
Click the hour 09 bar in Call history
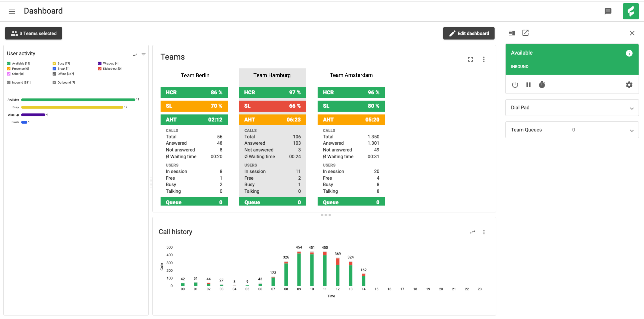click(299, 269)
